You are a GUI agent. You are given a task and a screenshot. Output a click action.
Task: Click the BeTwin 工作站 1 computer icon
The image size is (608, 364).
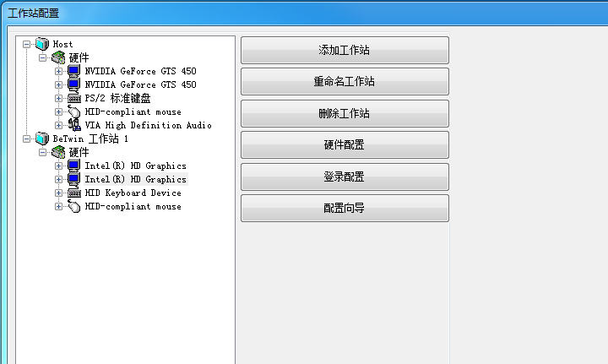click(42, 139)
